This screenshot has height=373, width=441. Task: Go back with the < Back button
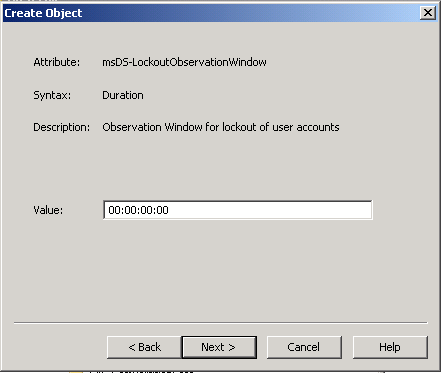pos(144,347)
